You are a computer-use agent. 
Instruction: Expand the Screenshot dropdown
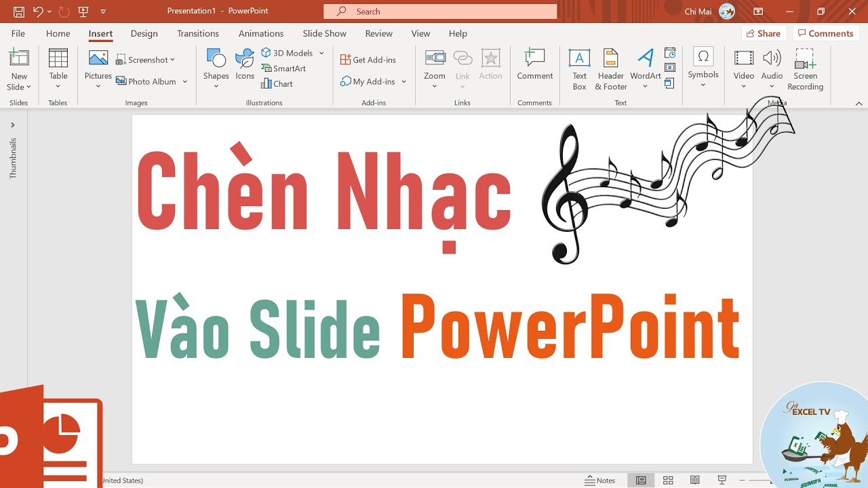click(x=172, y=60)
